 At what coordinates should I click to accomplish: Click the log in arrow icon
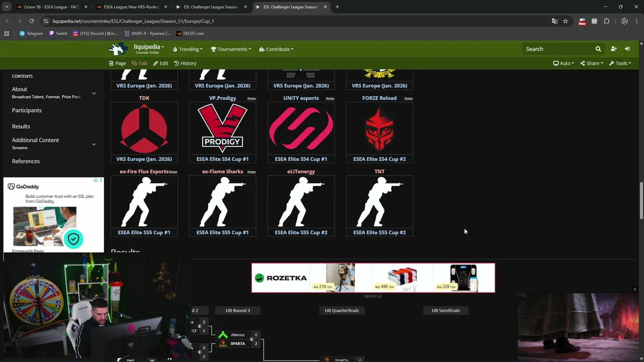[627, 49]
